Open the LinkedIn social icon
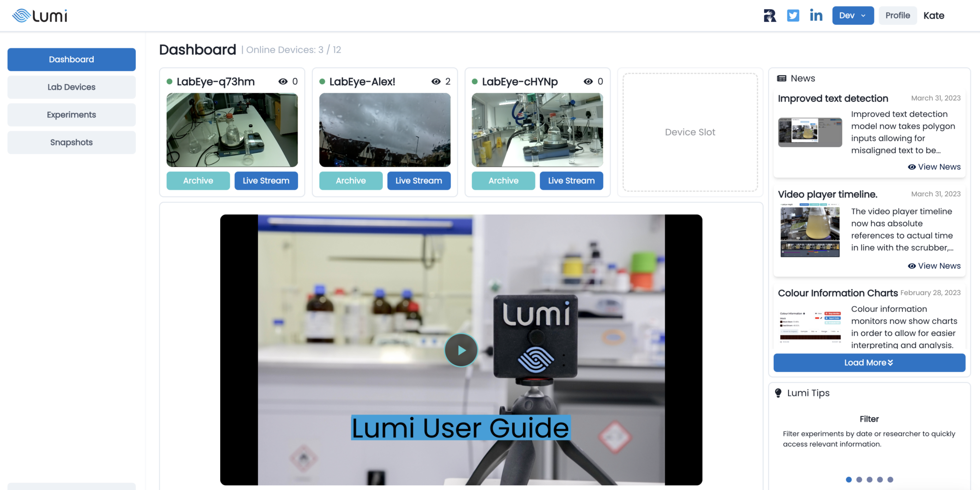980x490 pixels. point(816,15)
